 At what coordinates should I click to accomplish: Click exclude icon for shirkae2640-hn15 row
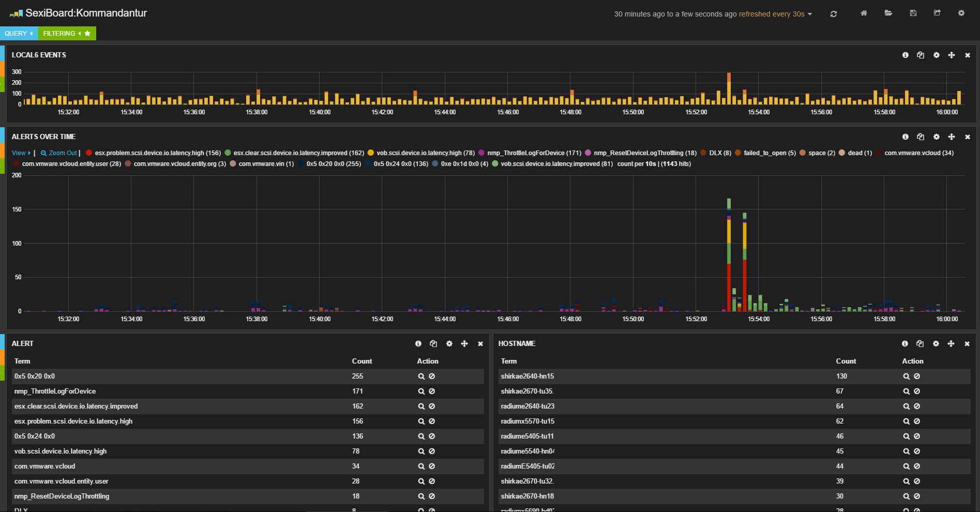tap(917, 377)
